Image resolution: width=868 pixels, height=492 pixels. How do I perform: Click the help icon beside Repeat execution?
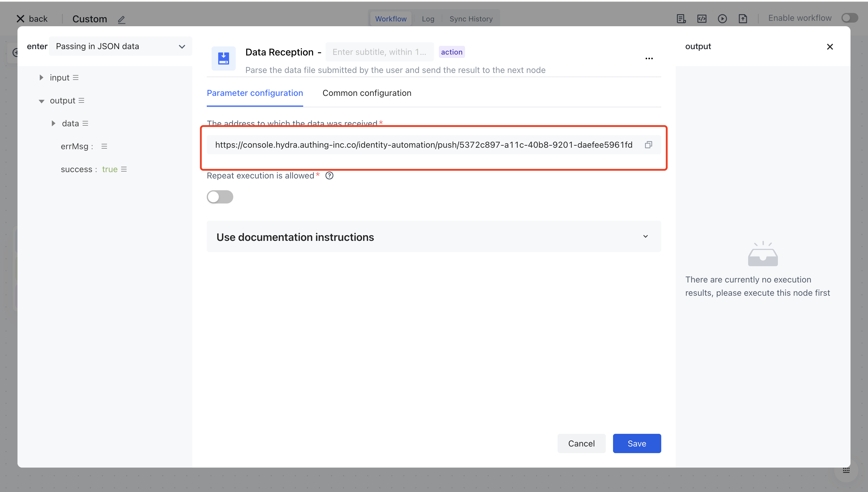(x=329, y=175)
